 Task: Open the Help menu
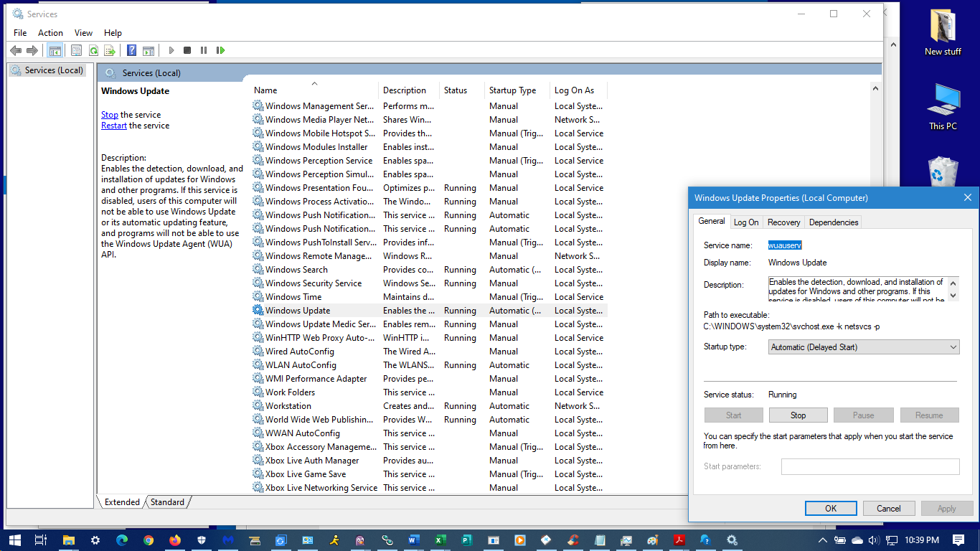click(x=113, y=33)
